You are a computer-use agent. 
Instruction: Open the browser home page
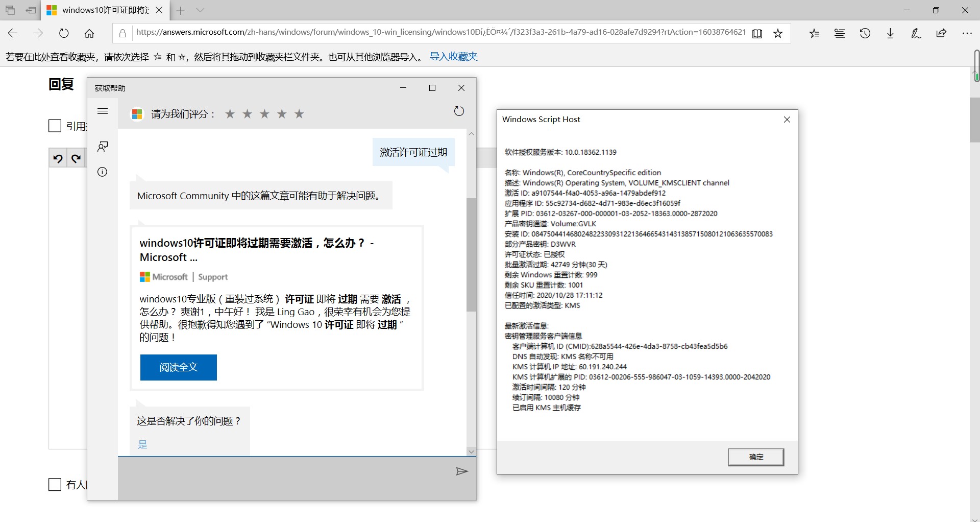(89, 33)
